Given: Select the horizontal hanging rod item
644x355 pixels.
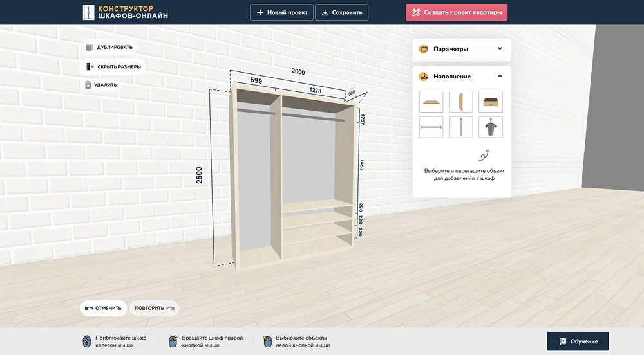Looking at the screenshot, I should tap(431, 127).
